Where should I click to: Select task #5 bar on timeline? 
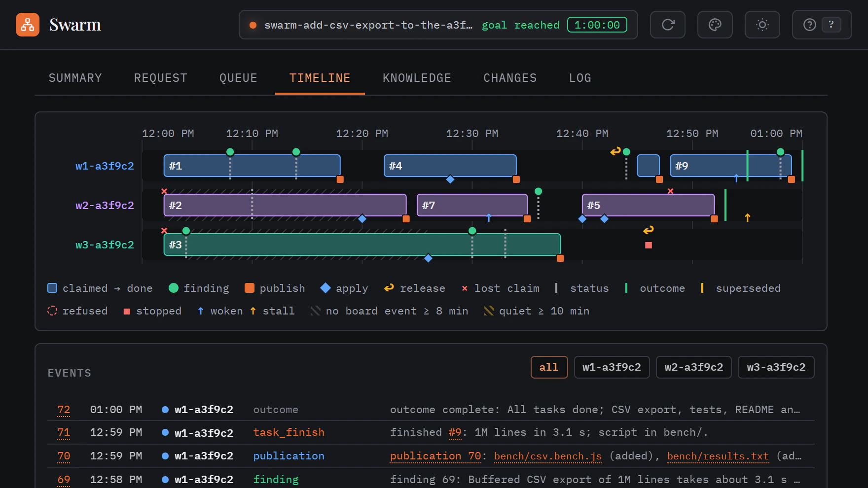tap(649, 205)
